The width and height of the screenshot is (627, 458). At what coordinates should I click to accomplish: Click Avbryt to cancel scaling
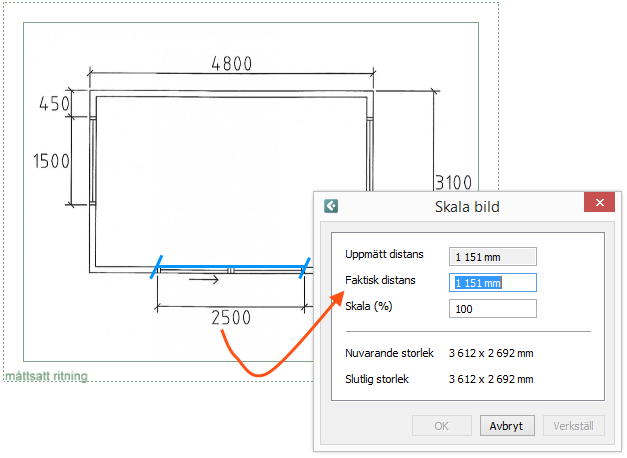pyautogui.click(x=507, y=426)
